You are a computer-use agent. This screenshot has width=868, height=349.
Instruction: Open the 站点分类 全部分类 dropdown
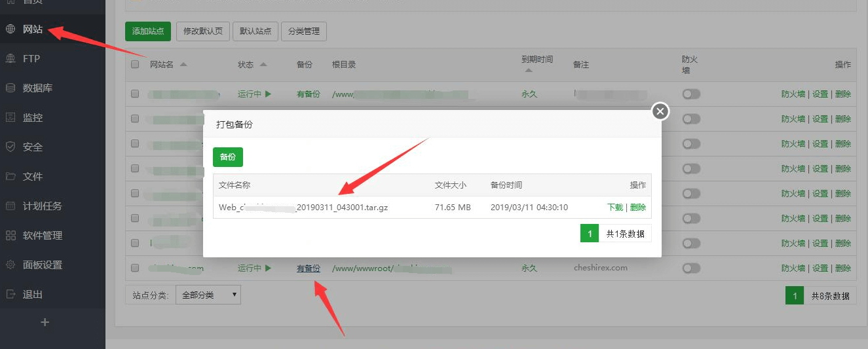point(208,295)
